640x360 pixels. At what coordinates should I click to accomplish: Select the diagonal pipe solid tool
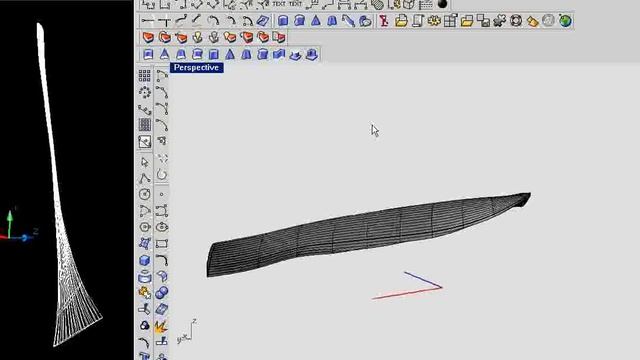pos(348,21)
